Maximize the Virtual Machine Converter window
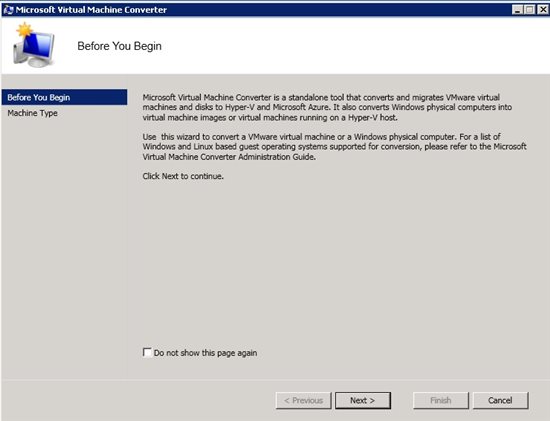This screenshot has height=421, width=550. 529,9
